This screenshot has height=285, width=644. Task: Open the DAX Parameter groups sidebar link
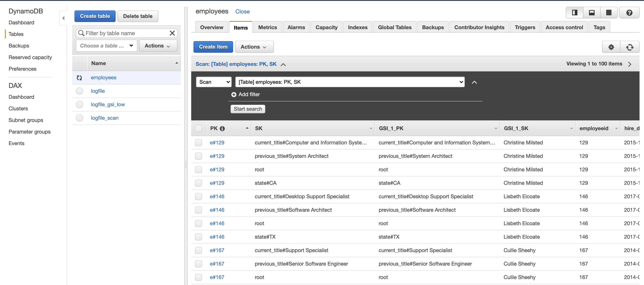coord(29,132)
